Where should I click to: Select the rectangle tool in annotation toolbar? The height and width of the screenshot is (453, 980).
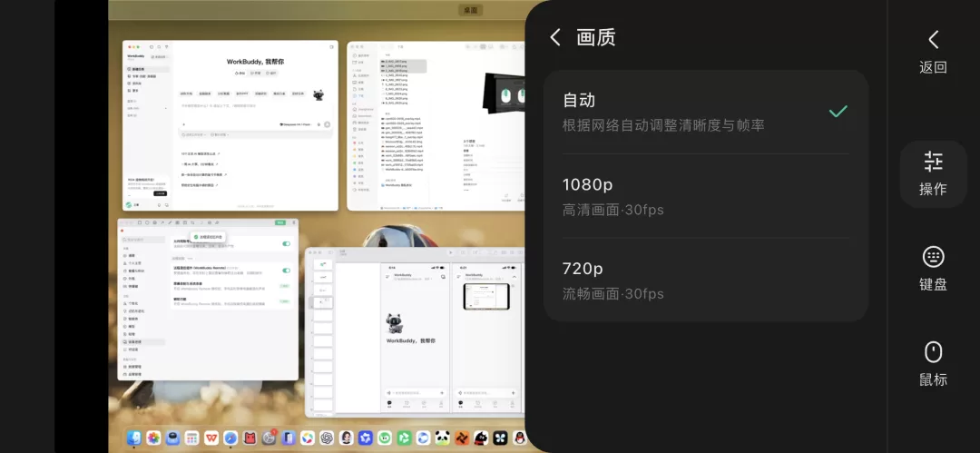pos(139,222)
